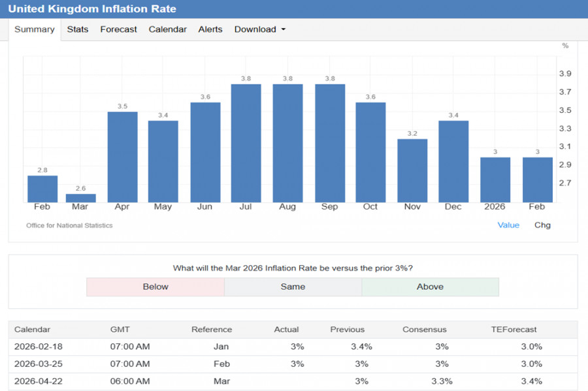This screenshot has height=391, width=588.
Task: Click the November 3.2 chart bar
Action: pyautogui.click(x=412, y=170)
